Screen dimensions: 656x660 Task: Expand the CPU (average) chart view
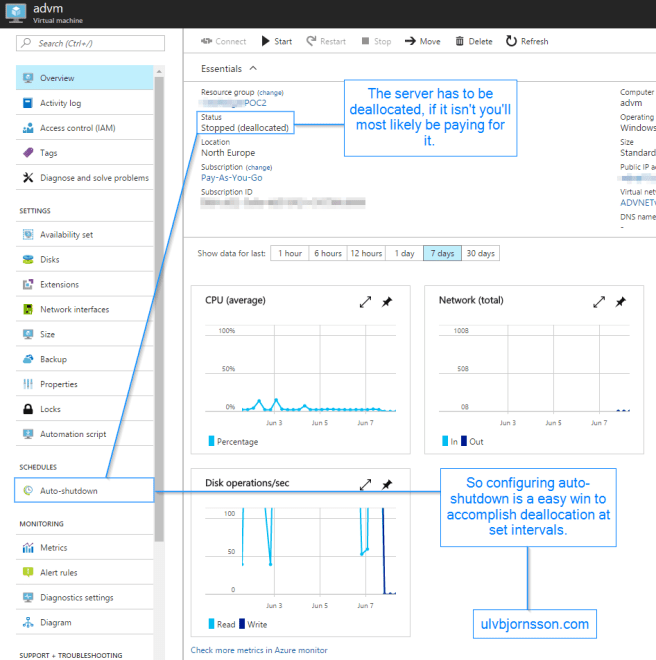(365, 301)
